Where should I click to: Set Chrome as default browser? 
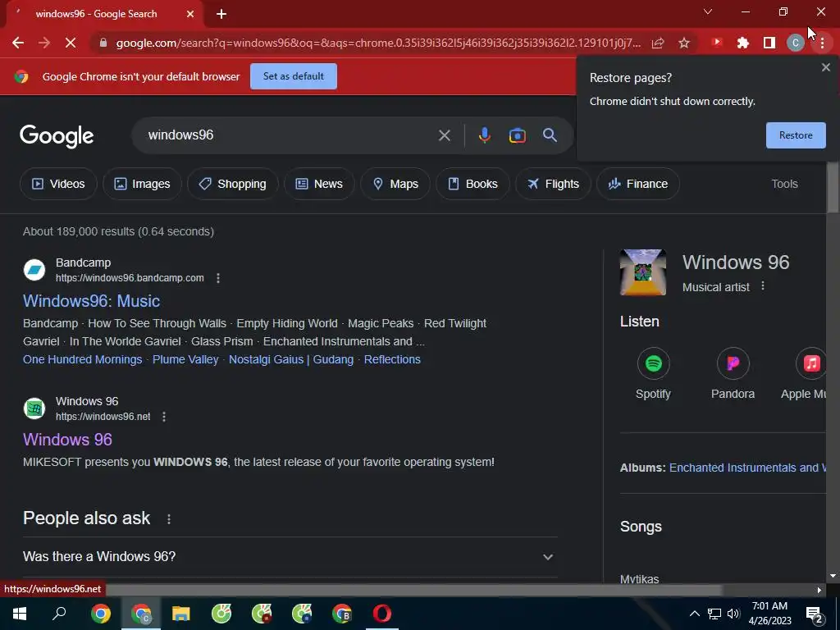[294, 76]
